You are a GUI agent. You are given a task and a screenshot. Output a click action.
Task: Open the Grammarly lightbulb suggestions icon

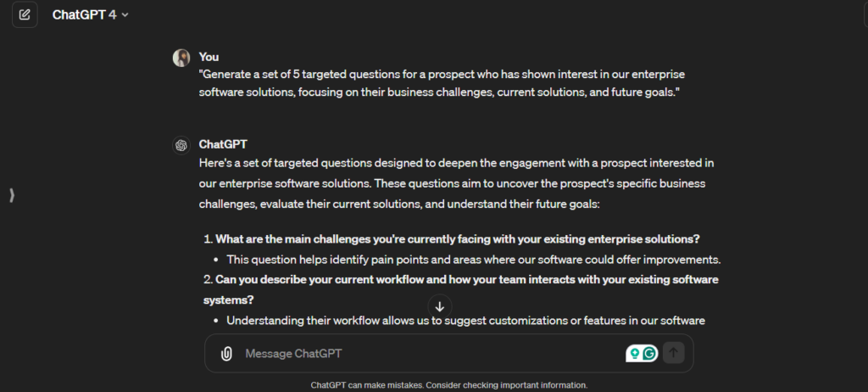[633, 354]
